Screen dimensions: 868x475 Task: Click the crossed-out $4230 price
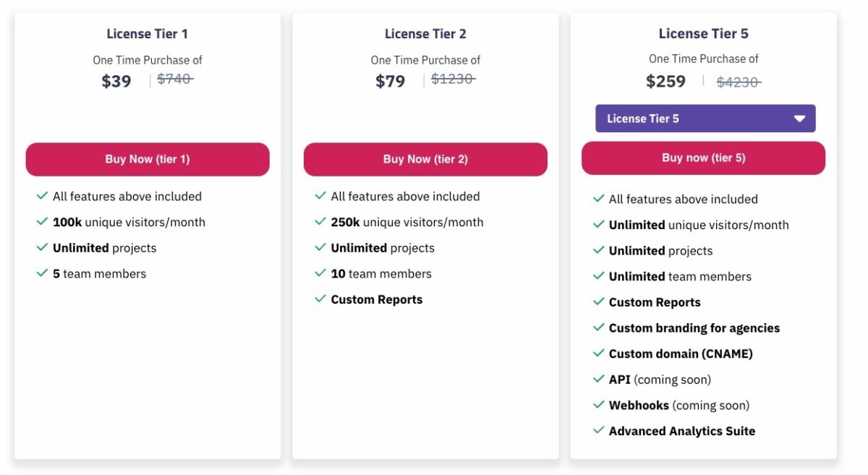[x=739, y=82]
